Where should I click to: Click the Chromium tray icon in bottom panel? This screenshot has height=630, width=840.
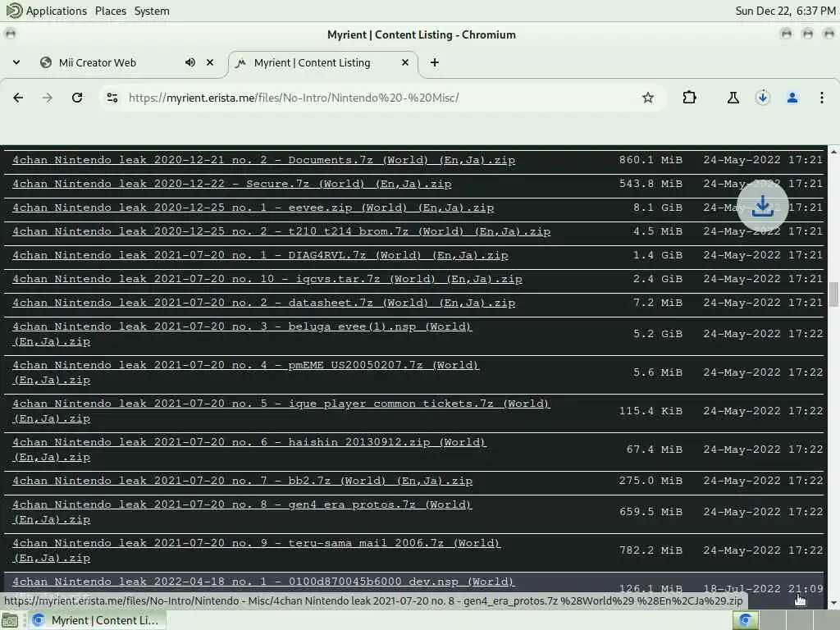tap(745, 620)
